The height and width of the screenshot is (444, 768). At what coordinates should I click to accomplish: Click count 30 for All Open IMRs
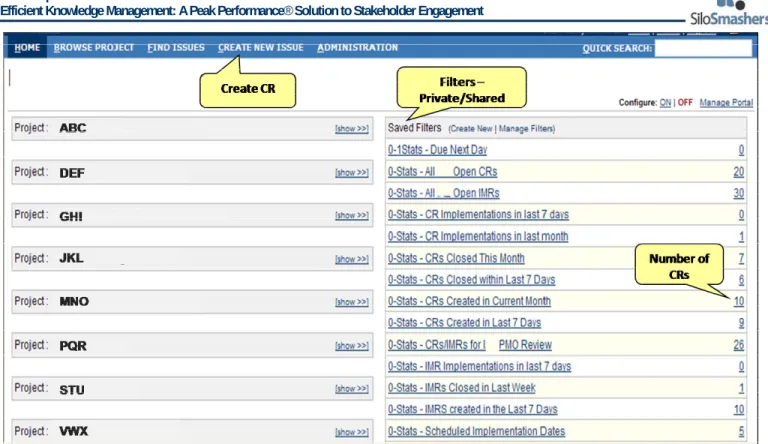coord(739,194)
